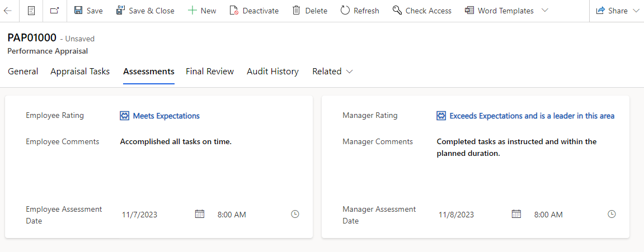Select the Assessments tab
Screen dimensions: 644x252
pos(149,72)
